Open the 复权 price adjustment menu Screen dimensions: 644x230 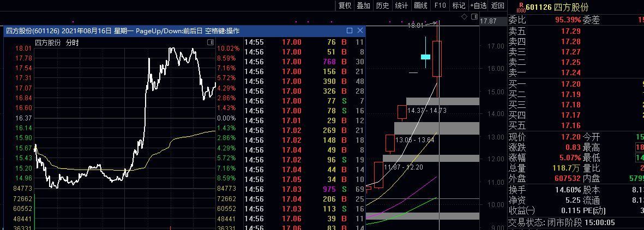345,5
